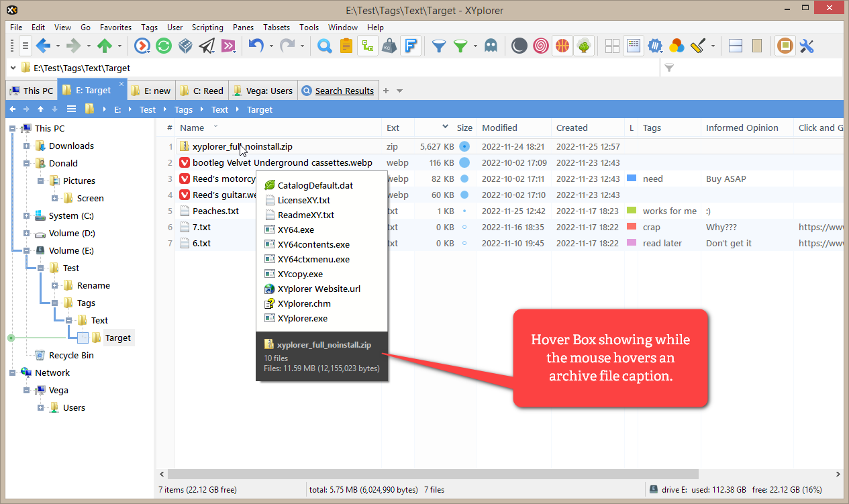Click the paint roller icon

698,46
